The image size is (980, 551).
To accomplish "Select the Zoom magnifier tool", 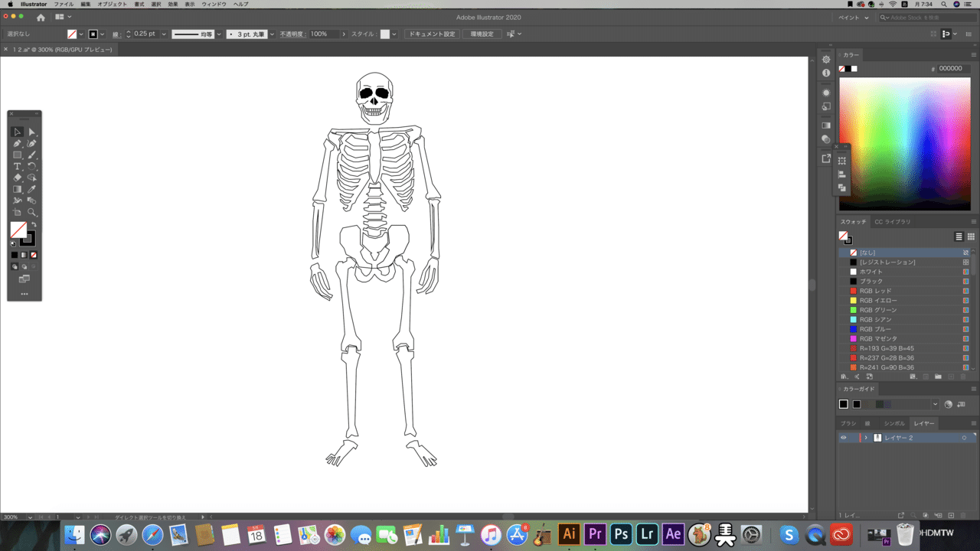I will click(x=32, y=212).
